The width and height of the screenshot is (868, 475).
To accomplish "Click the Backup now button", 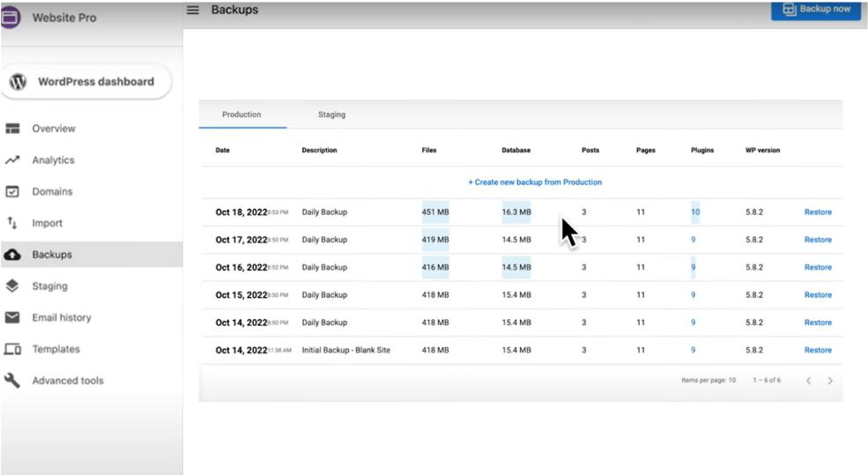I will (x=816, y=10).
